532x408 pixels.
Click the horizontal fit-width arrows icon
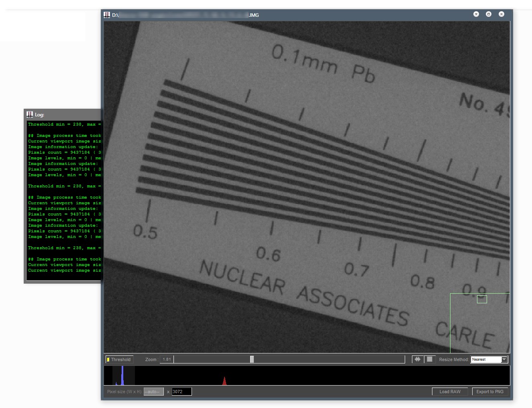[x=417, y=359]
